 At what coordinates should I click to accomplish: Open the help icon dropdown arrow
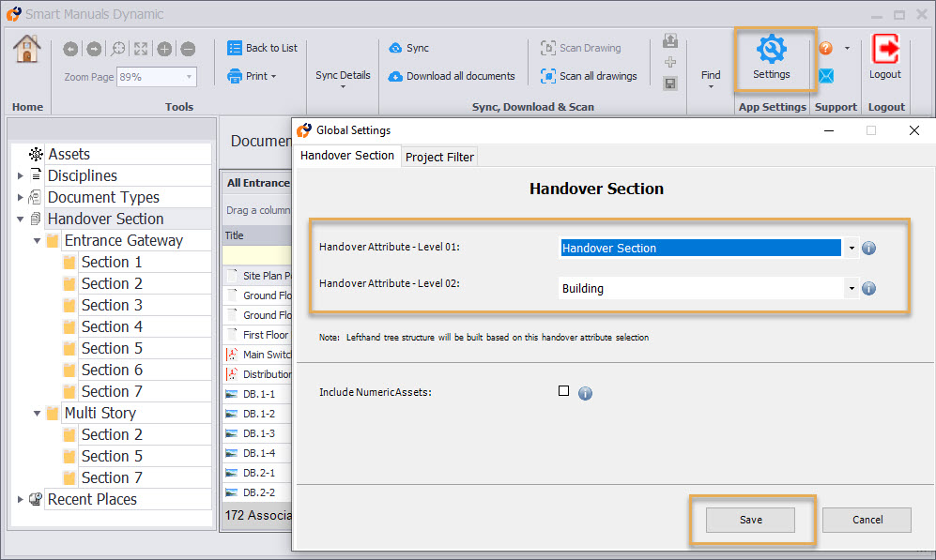[x=847, y=48]
